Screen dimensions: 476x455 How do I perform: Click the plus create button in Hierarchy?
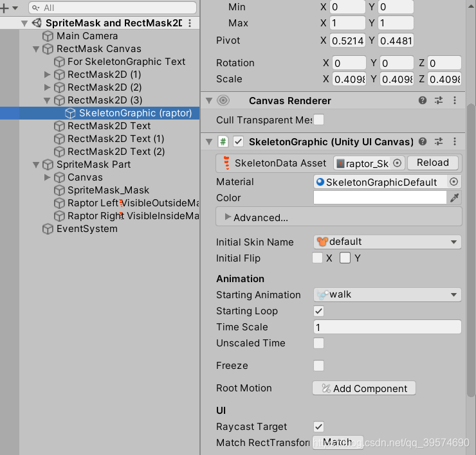coord(5,8)
